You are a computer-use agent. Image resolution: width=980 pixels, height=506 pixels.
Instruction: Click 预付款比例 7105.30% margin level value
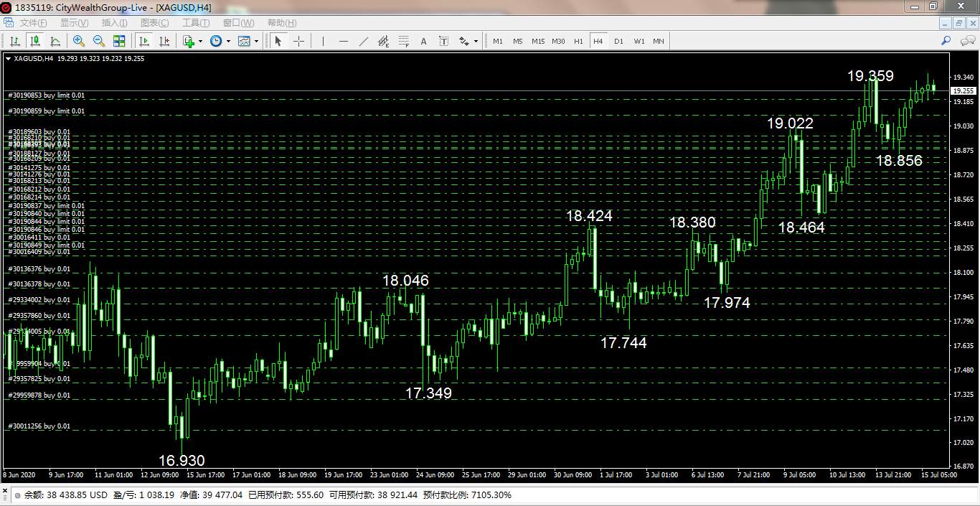467,495
